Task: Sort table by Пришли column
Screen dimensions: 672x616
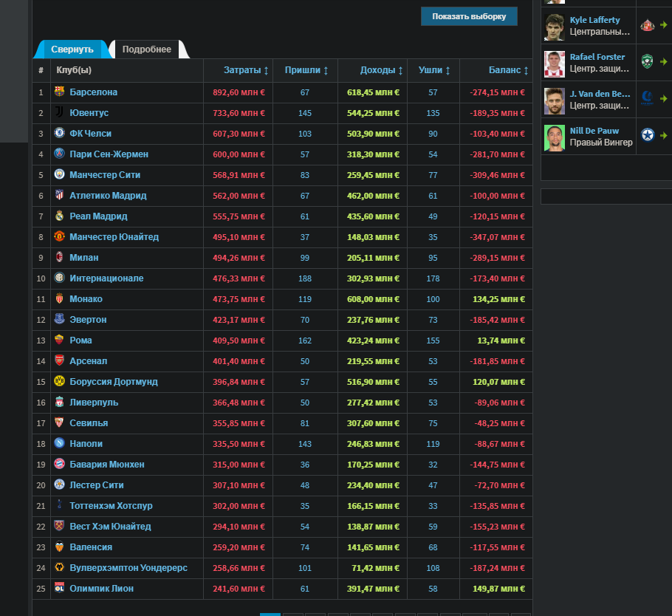Action: 306,70
